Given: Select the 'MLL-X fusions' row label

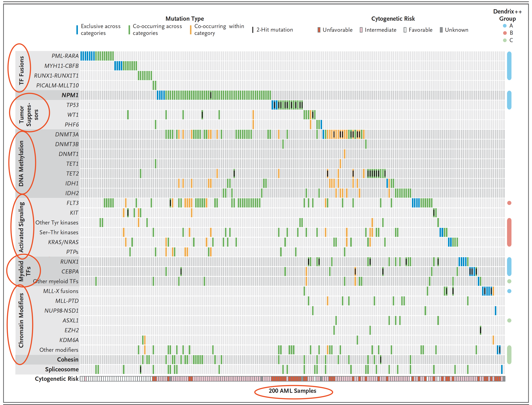Looking at the screenshot, I should tap(61, 291).
